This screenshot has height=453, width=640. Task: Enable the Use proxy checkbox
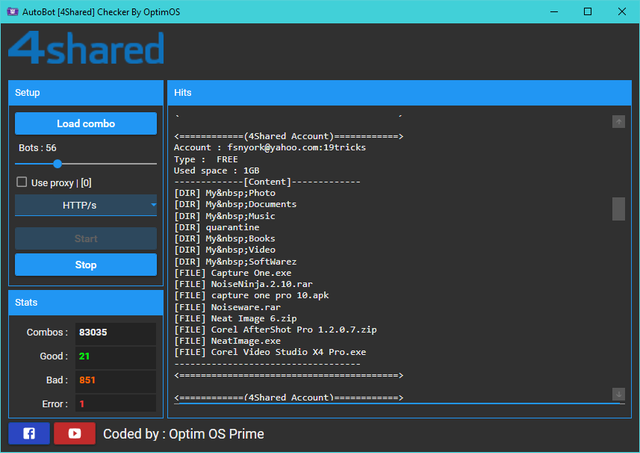tap(22, 182)
